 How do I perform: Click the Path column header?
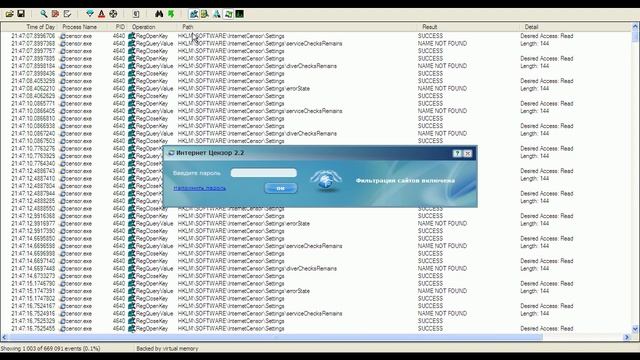coord(297,27)
